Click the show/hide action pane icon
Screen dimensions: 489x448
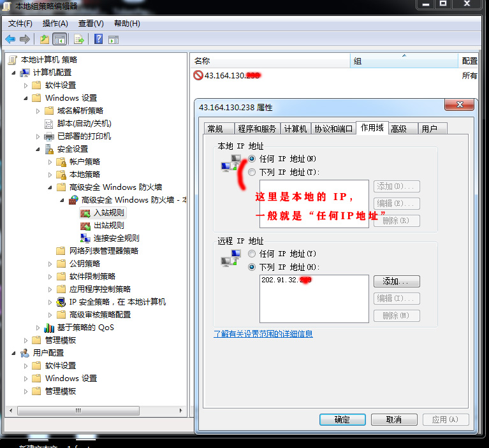(113, 40)
